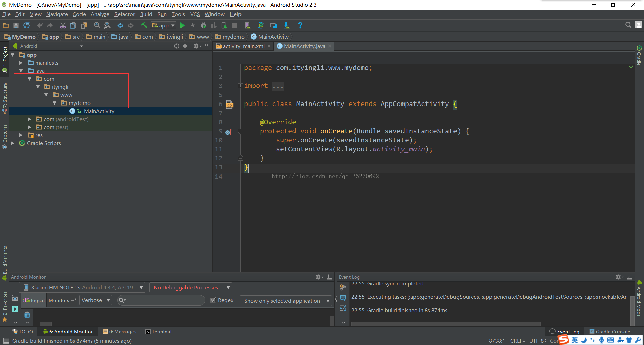Open the Build menu
644x345 pixels.
tap(146, 14)
